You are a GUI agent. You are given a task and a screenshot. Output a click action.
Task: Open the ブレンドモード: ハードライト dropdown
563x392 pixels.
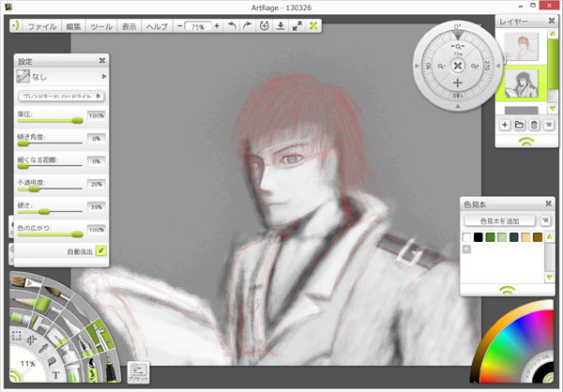(61, 96)
